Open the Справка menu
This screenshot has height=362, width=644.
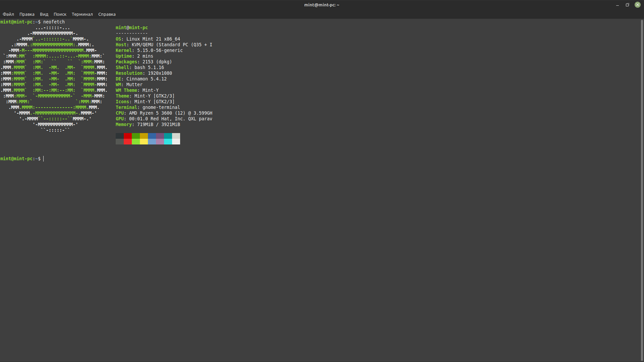tap(107, 14)
